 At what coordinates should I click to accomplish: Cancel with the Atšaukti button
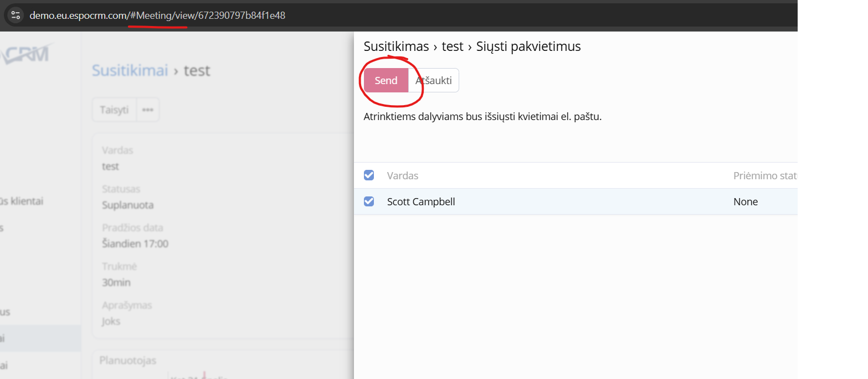[433, 80]
